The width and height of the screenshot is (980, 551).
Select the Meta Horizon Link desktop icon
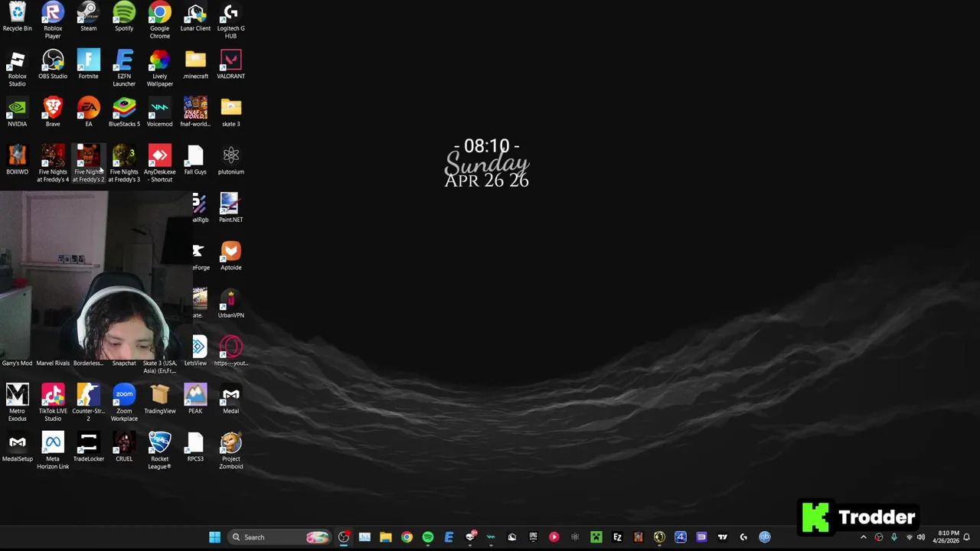(53, 451)
